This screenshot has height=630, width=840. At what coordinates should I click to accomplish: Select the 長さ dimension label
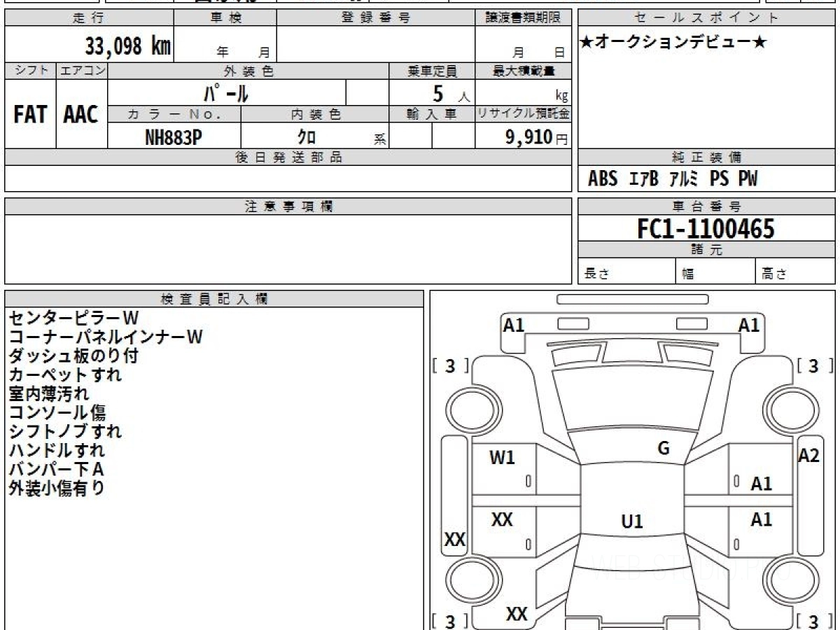[596, 274]
